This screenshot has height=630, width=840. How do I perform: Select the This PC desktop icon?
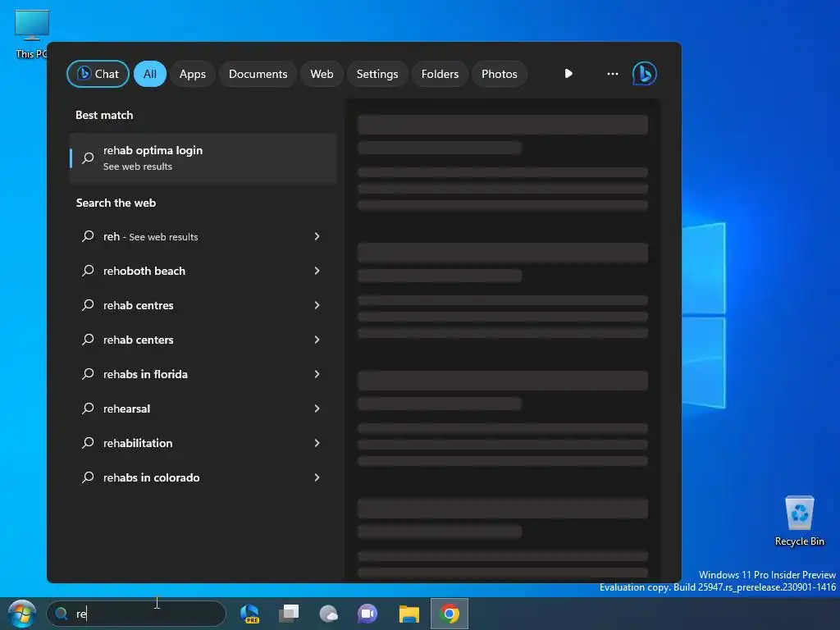(x=31, y=34)
